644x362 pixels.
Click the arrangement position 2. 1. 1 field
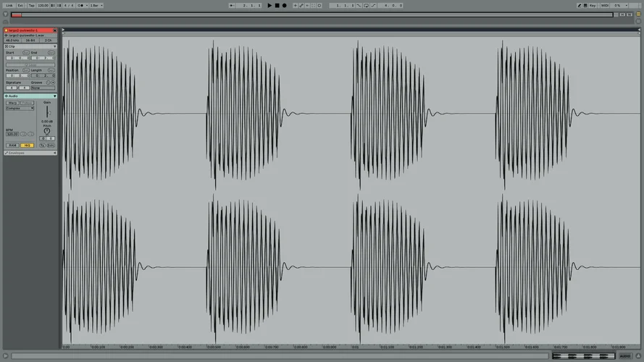[249, 6]
